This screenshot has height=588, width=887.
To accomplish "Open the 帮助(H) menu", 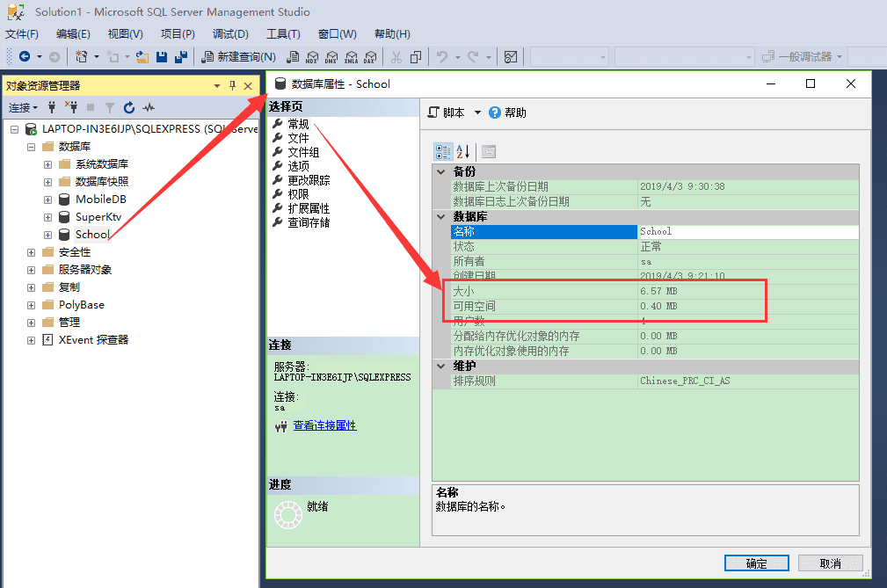I will click(392, 34).
